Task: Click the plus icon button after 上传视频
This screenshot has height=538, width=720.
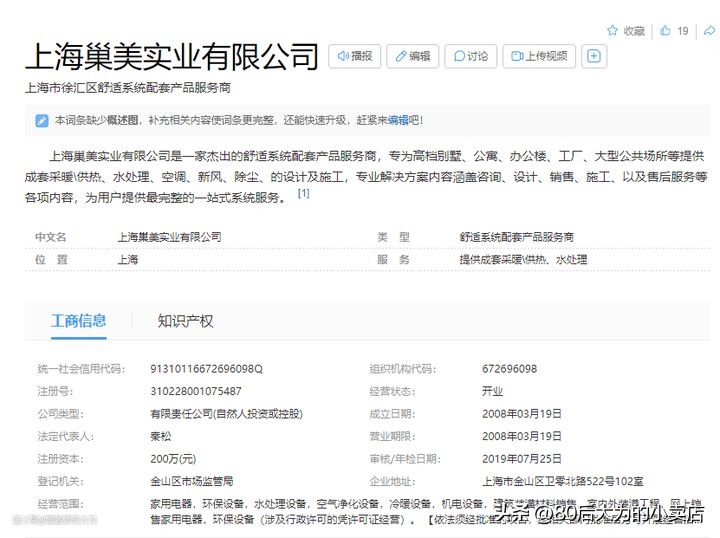Action: (x=594, y=56)
